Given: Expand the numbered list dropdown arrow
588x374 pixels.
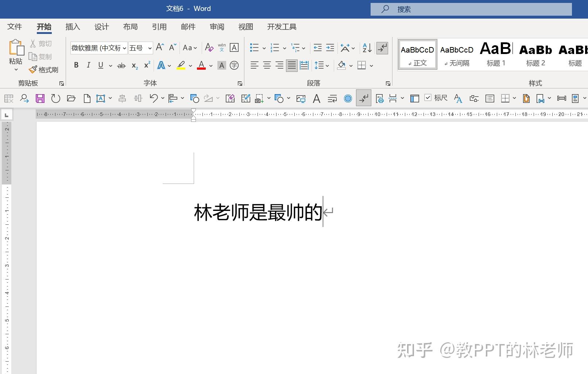Looking at the screenshot, I should click(x=285, y=48).
